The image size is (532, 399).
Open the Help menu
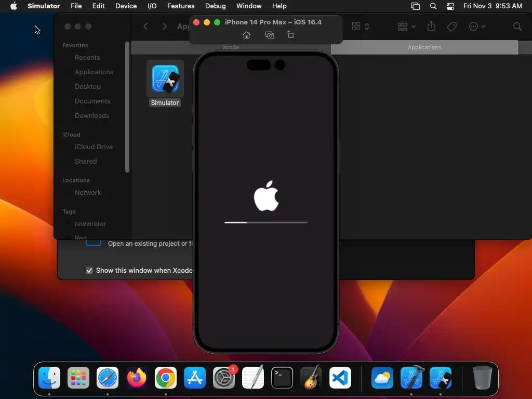pyautogui.click(x=279, y=6)
